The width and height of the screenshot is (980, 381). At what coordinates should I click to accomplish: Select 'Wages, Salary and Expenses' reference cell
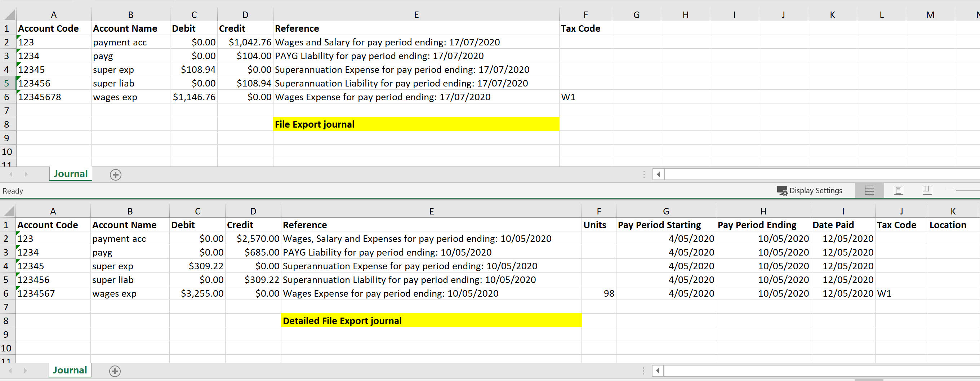431,238
